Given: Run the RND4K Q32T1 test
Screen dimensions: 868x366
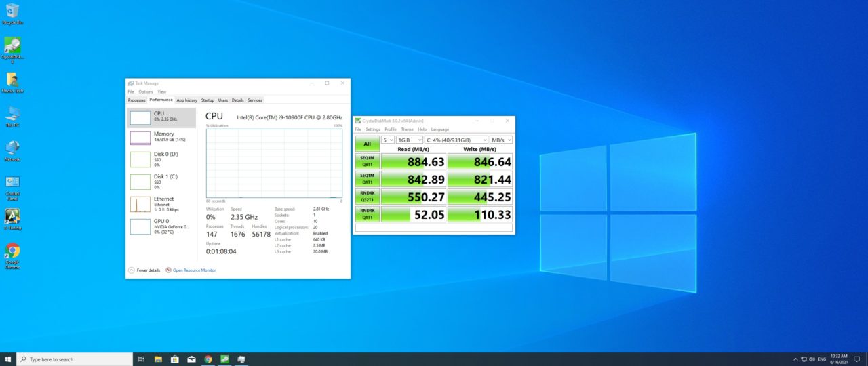Looking at the screenshot, I should click(367, 196).
